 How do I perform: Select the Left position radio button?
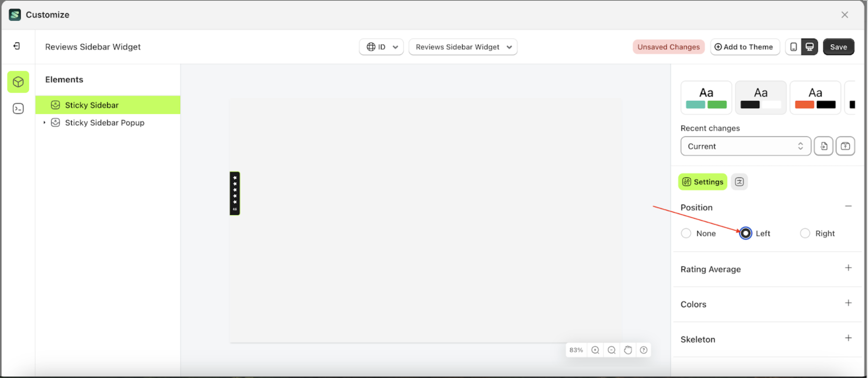point(745,233)
